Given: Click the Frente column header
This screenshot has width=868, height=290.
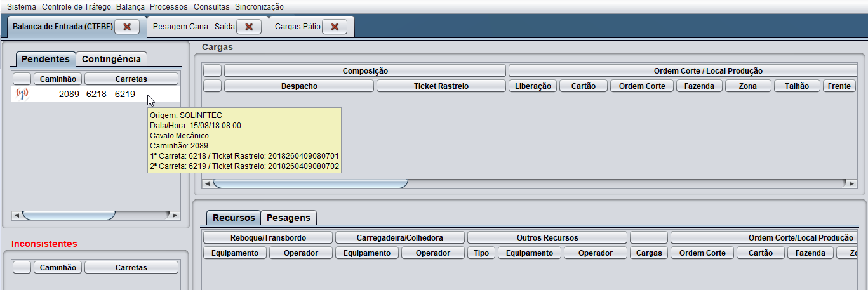Looking at the screenshot, I should [839, 86].
